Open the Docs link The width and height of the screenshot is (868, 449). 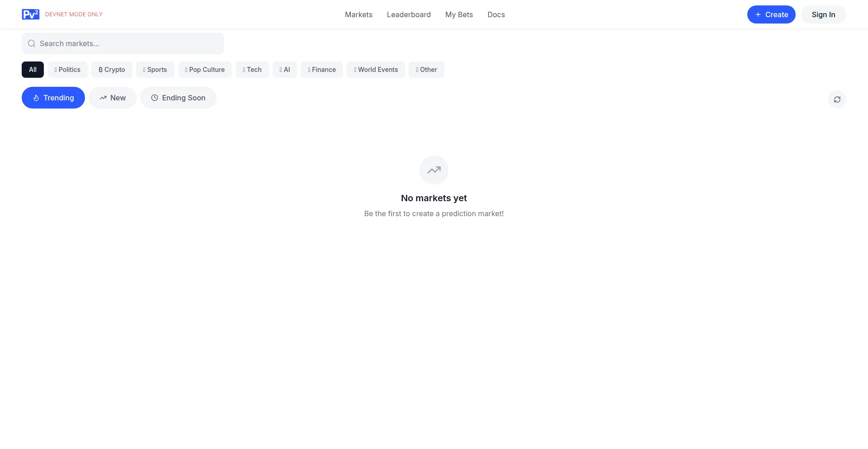tap(496, 14)
